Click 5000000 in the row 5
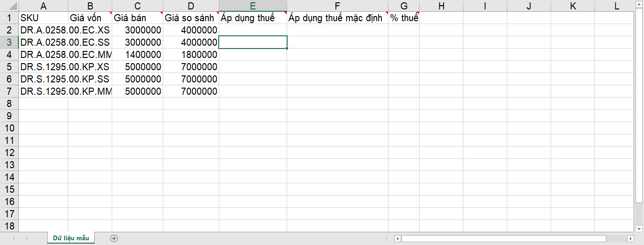644x245 pixels. pyautogui.click(x=137, y=67)
